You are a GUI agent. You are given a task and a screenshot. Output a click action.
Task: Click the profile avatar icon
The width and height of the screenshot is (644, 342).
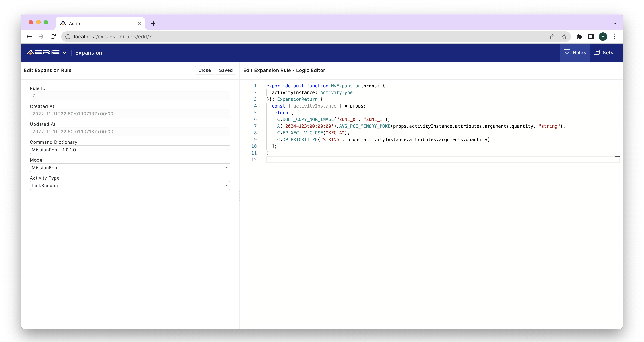pos(603,37)
